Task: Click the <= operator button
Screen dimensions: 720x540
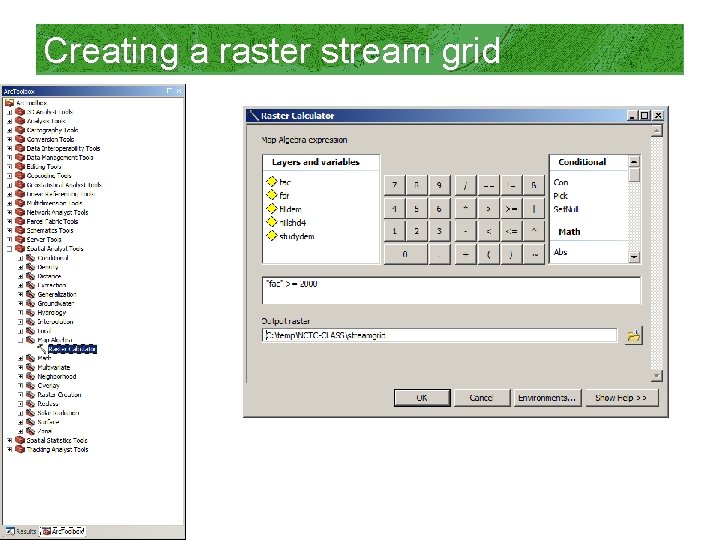Action: click(511, 231)
